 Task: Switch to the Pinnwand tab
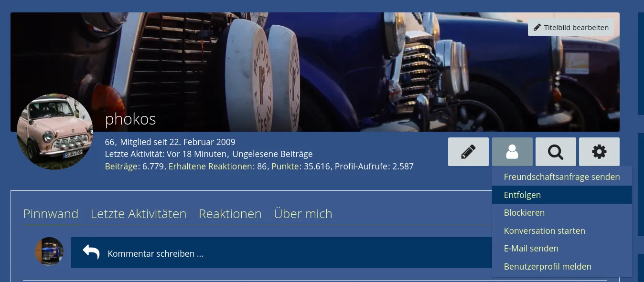(51, 214)
